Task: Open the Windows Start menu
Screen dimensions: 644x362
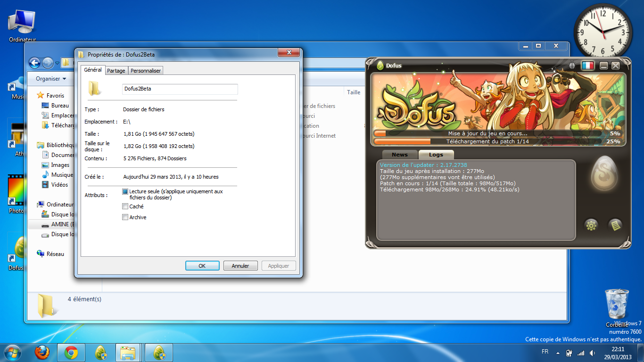Action: point(13,353)
